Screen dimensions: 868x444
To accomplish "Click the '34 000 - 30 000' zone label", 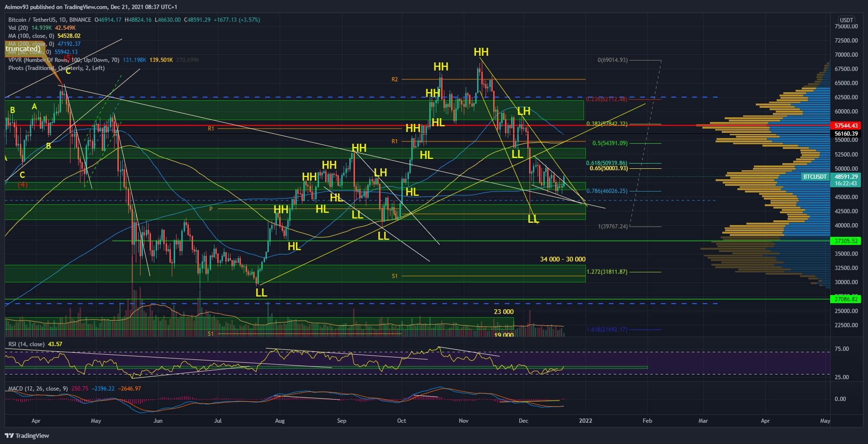I will coord(563,259).
